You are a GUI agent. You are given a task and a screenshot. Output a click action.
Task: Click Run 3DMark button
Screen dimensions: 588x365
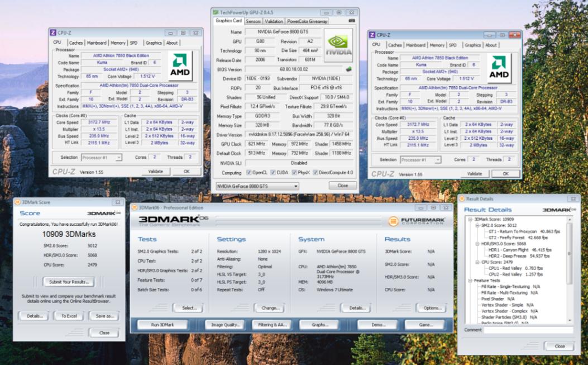162,325
